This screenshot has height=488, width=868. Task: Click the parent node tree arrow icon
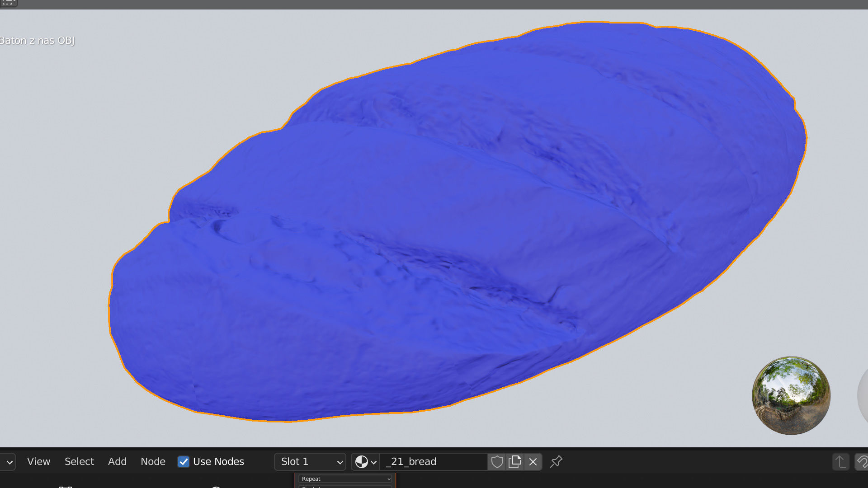pos(840,462)
